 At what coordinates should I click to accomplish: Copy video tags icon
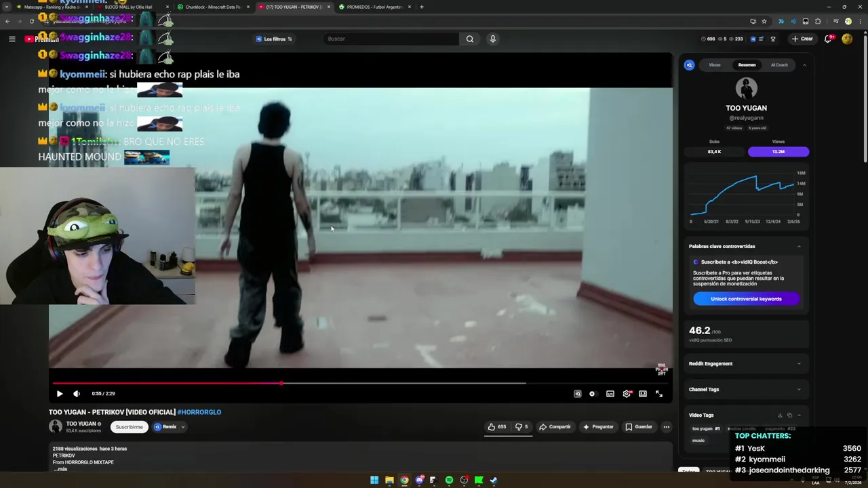tap(789, 415)
